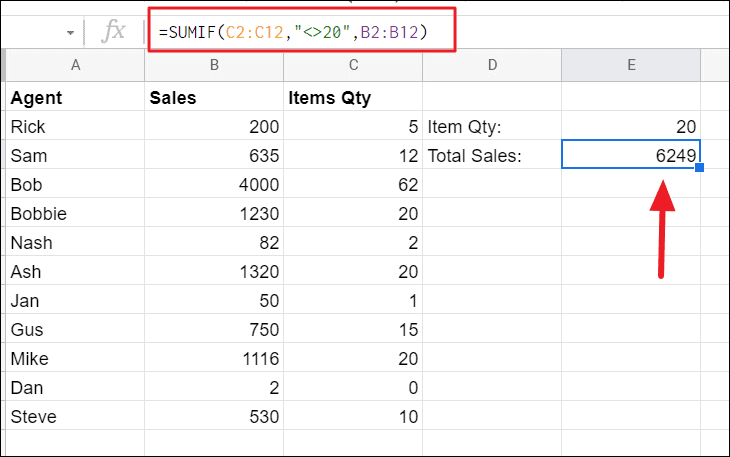
Task: Click Bob's items quantity cell 62
Action: pos(352,185)
